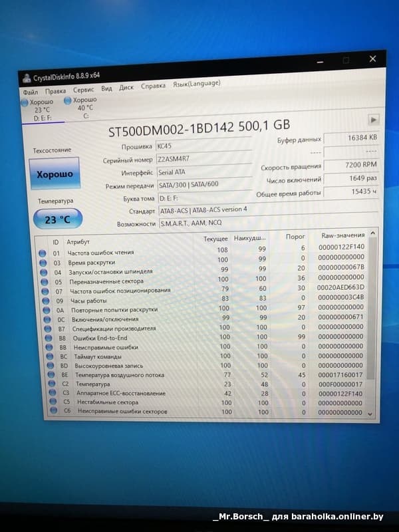Click the rotation speed field 7200 RPM
Image resolution: width=399 pixels, height=532 pixels.
click(x=351, y=164)
